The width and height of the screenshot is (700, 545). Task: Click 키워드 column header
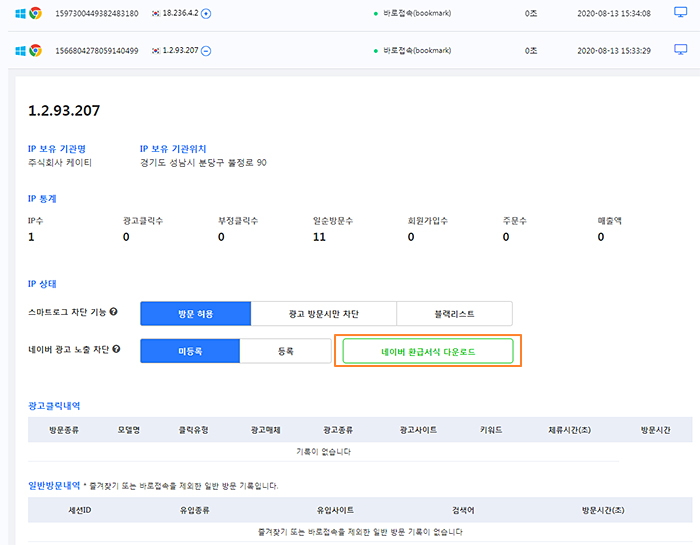[x=491, y=430]
